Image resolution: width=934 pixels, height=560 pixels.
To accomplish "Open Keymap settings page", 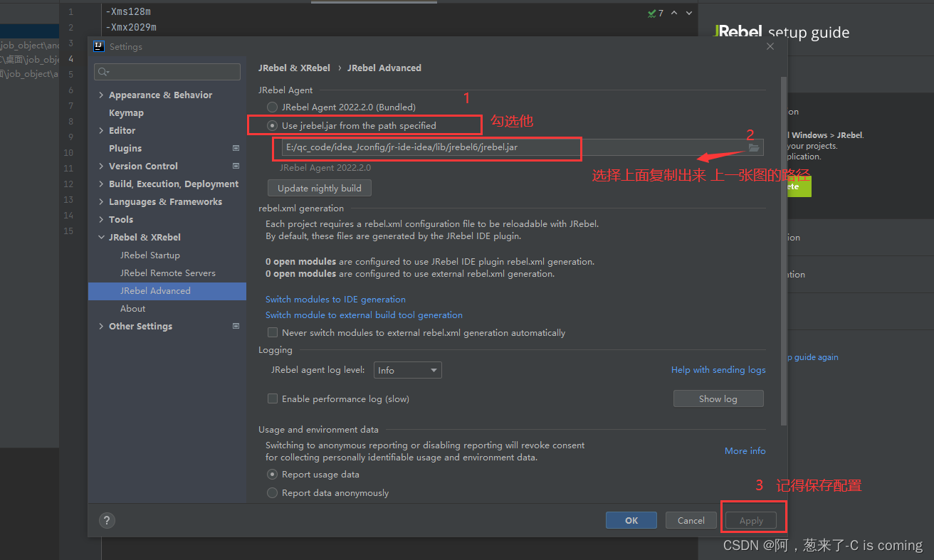I will click(126, 112).
